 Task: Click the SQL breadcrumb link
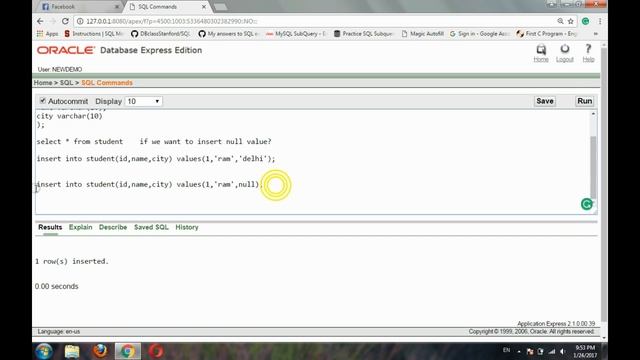(x=66, y=83)
